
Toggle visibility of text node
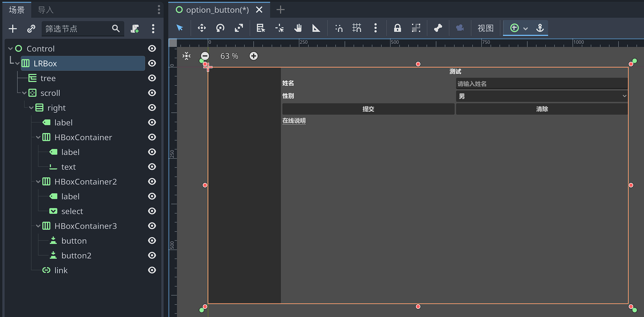tap(152, 167)
